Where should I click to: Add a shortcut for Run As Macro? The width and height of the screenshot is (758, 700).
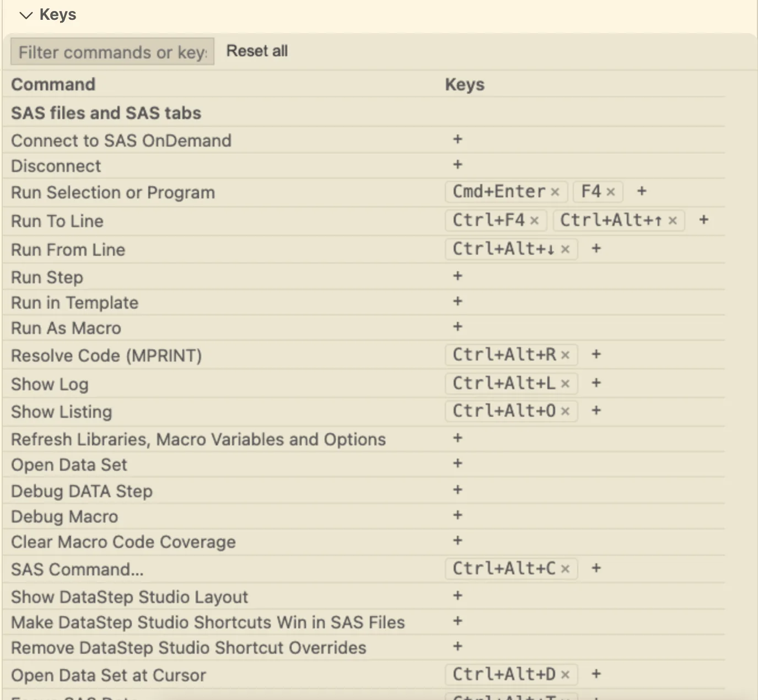pos(458,327)
